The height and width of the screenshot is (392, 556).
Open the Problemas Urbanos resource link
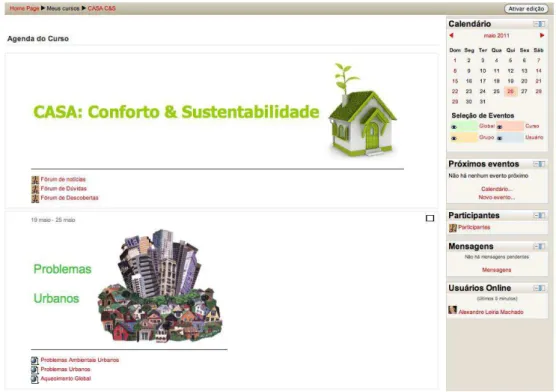point(65,369)
